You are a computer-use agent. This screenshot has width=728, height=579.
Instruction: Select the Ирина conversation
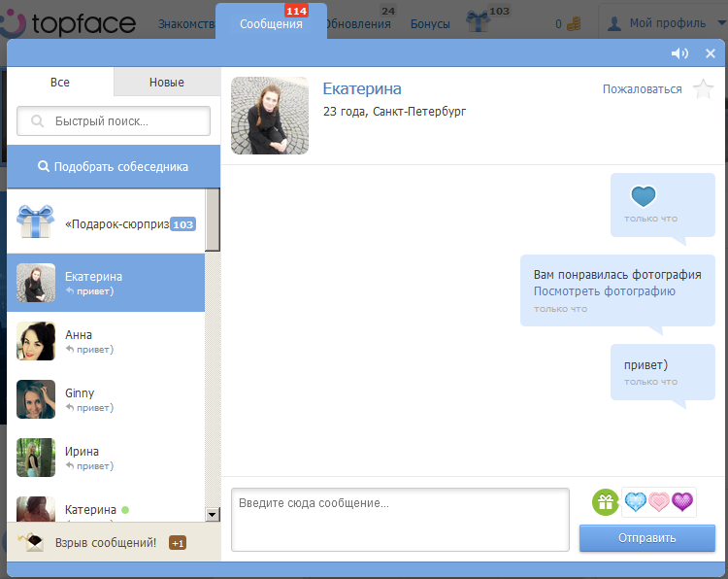(x=106, y=458)
